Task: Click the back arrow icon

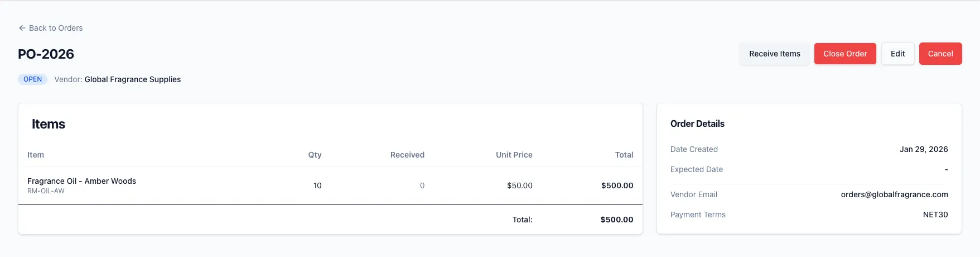Action: click(22, 28)
